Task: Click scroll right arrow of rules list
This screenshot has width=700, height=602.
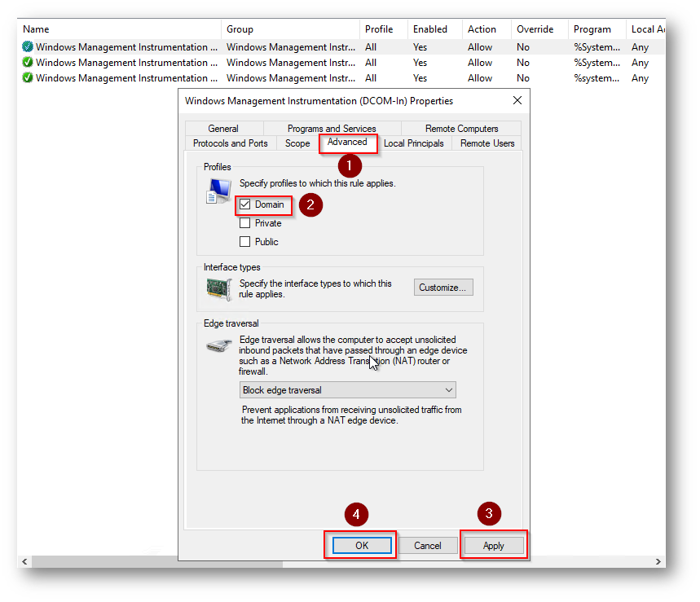Action: (658, 561)
